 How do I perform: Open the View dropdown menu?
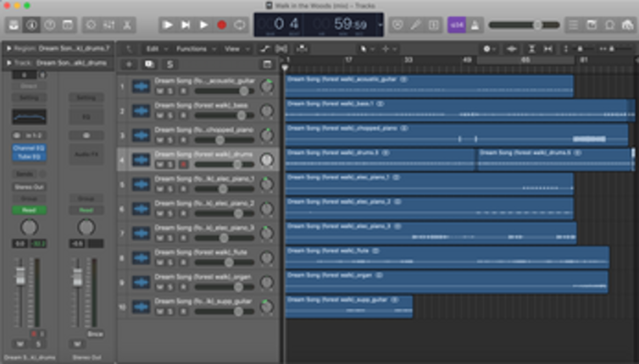(233, 49)
